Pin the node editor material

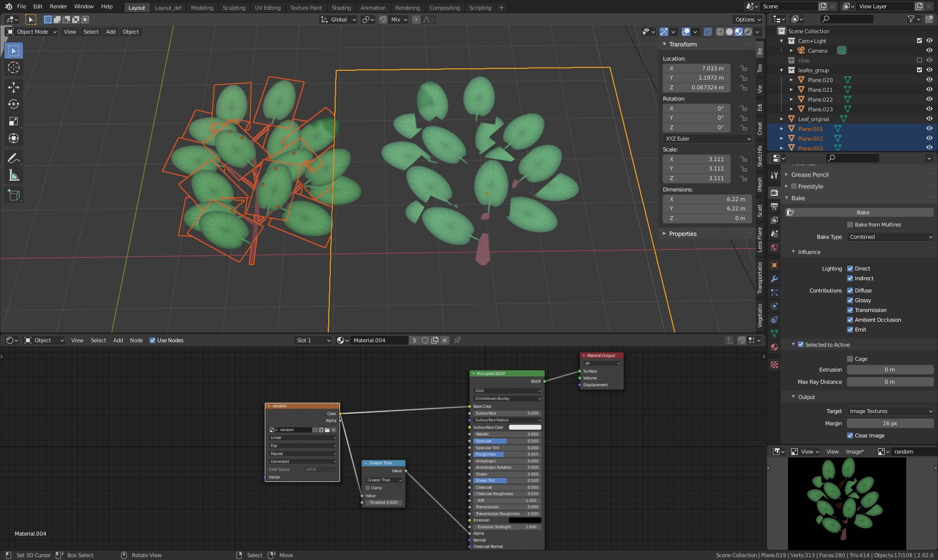(457, 340)
